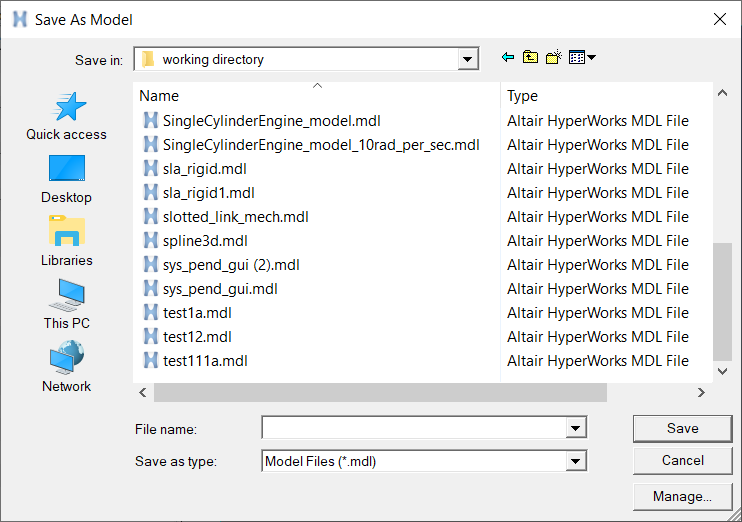Open the Desktop location in sidebar
Viewport: 742px width, 522px height.
coord(66,170)
